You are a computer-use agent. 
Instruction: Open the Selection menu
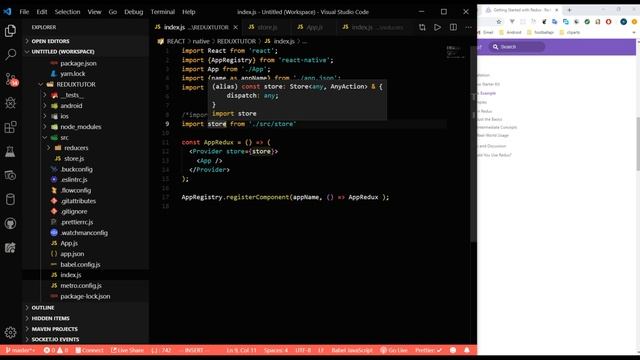point(67,12)
